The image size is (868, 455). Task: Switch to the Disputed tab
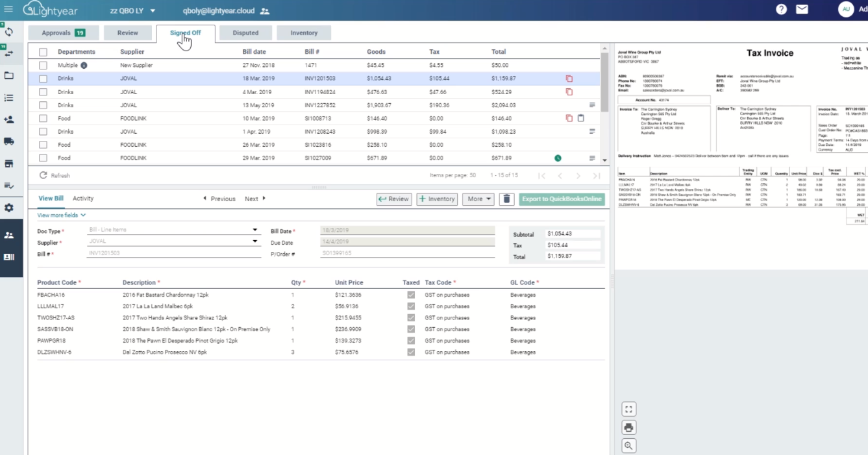tap(245, 33)
